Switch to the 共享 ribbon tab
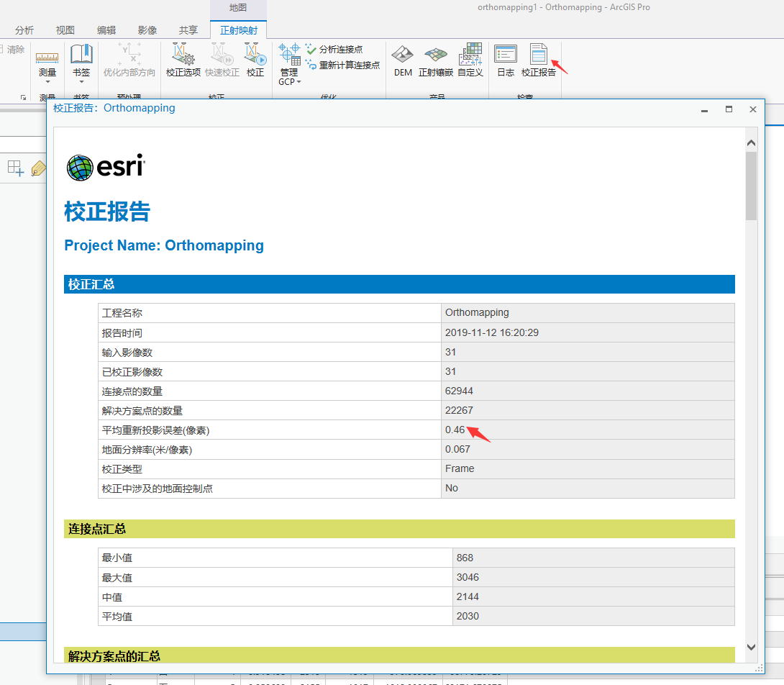 [x=188, y=30]
